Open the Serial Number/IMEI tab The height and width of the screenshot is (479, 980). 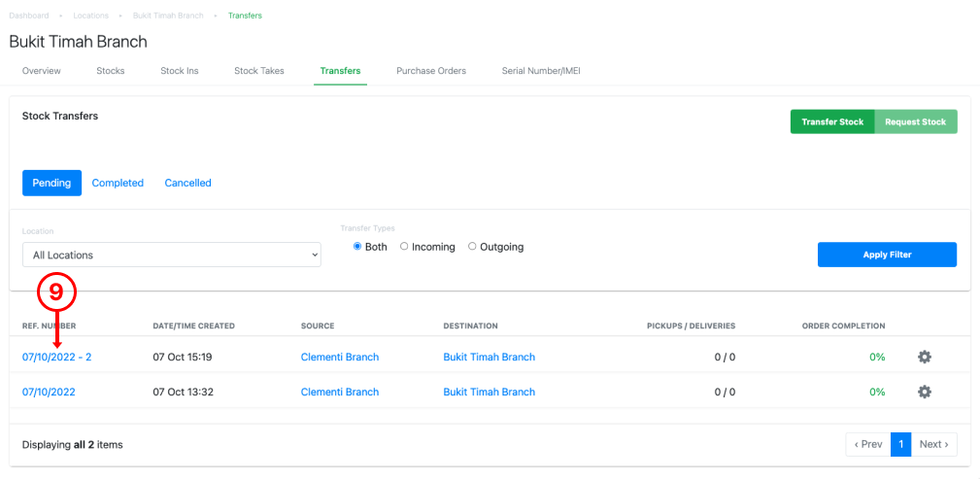click(x=541, y=71)
